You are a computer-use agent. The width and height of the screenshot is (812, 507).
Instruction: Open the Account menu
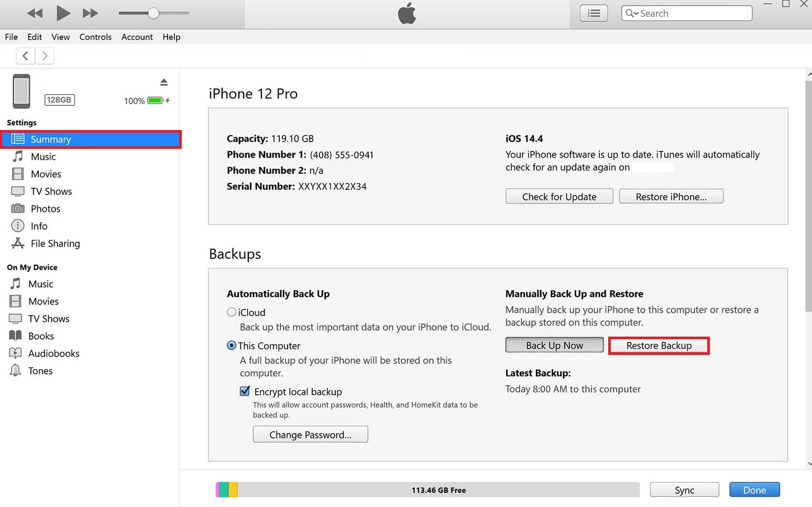[x=137, y=37]
